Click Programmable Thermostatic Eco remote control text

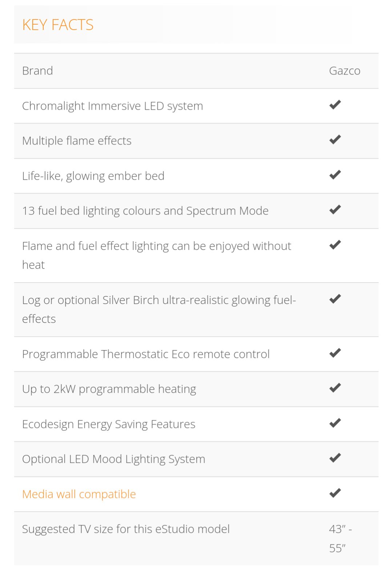coord(146,354)
